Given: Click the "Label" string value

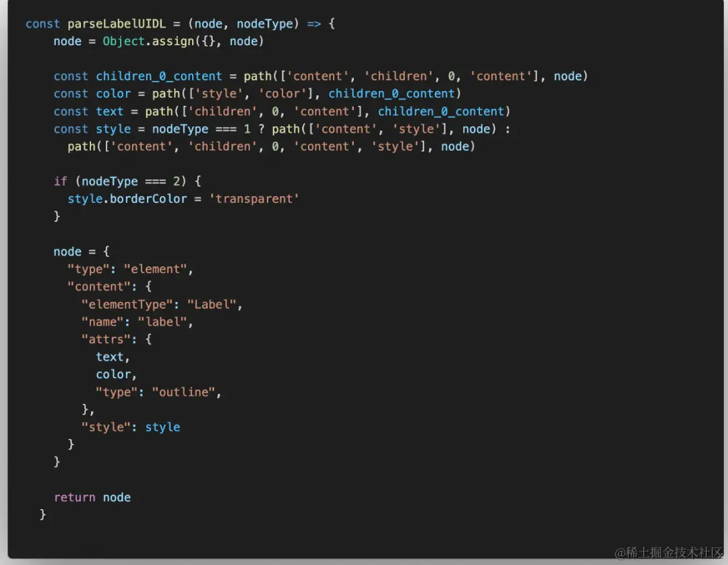Looking at the screenshot, I should coord(212,305).
